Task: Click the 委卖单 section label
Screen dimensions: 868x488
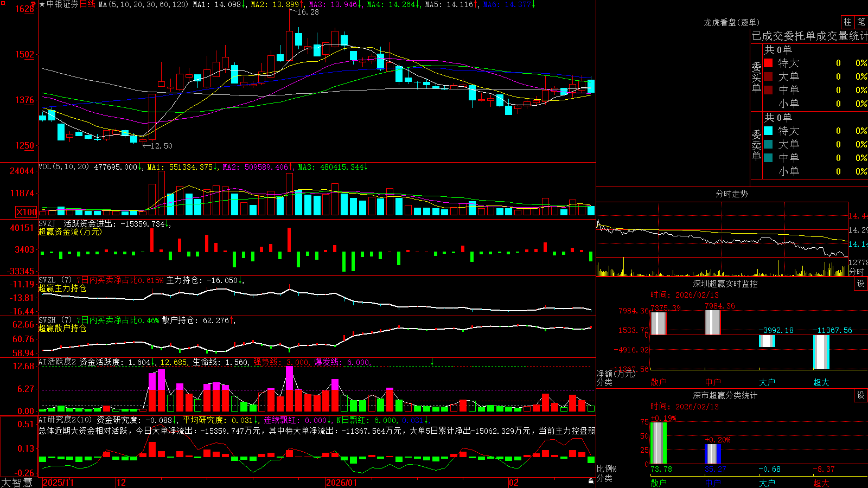Action: point(756,145)
